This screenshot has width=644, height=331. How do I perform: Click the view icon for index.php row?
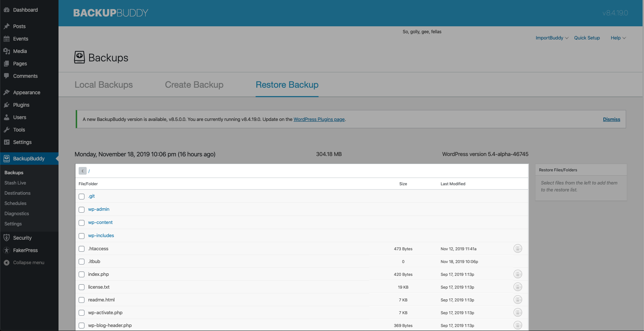pos(518,274)
